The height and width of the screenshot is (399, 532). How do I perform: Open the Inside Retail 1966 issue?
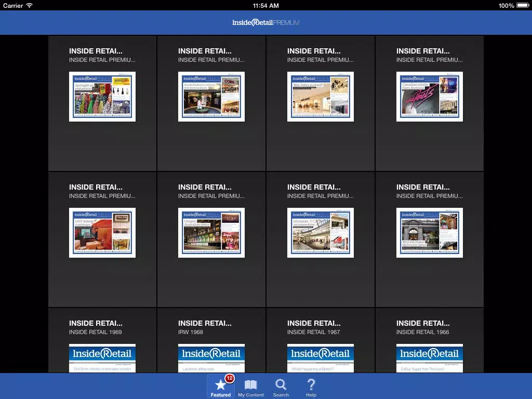(430, 357)
